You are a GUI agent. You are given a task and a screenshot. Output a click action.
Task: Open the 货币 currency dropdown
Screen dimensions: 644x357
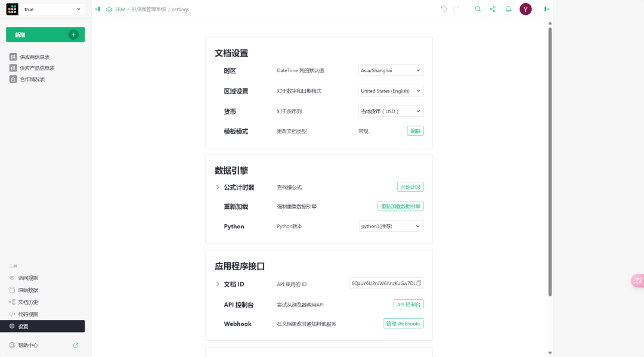pyautogui.click(x=391, y=111)
